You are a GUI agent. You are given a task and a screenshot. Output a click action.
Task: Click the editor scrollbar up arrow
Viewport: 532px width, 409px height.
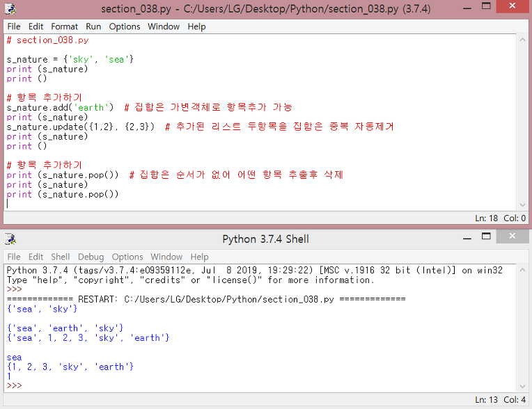pos(522,40)
